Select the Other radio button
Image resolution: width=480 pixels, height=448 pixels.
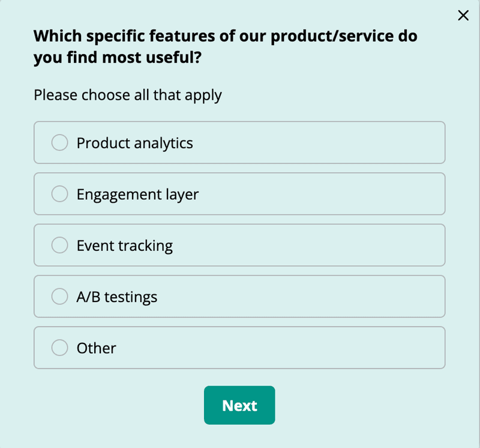click(x=59, y=347)
